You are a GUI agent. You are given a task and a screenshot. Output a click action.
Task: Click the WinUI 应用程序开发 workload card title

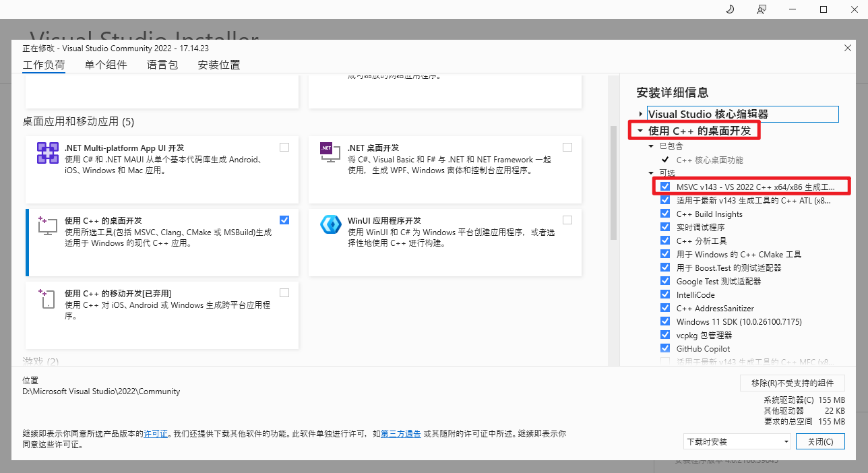coord(384,220)
